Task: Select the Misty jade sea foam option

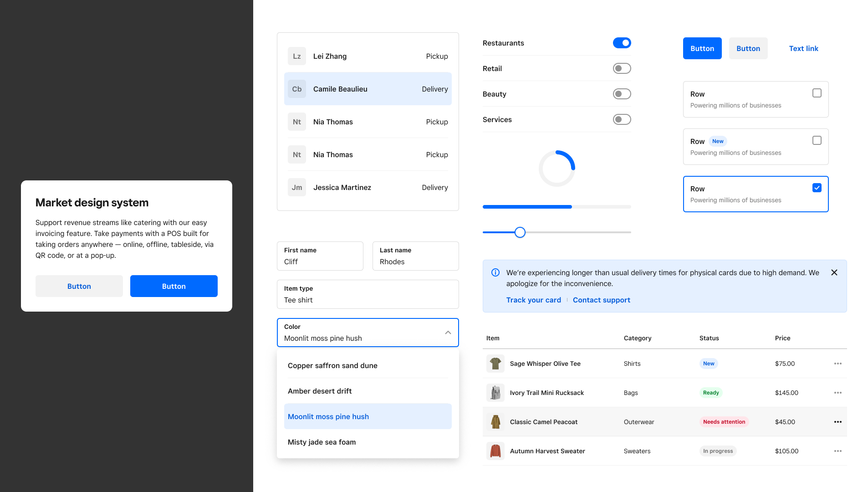Action: point(322,442)
